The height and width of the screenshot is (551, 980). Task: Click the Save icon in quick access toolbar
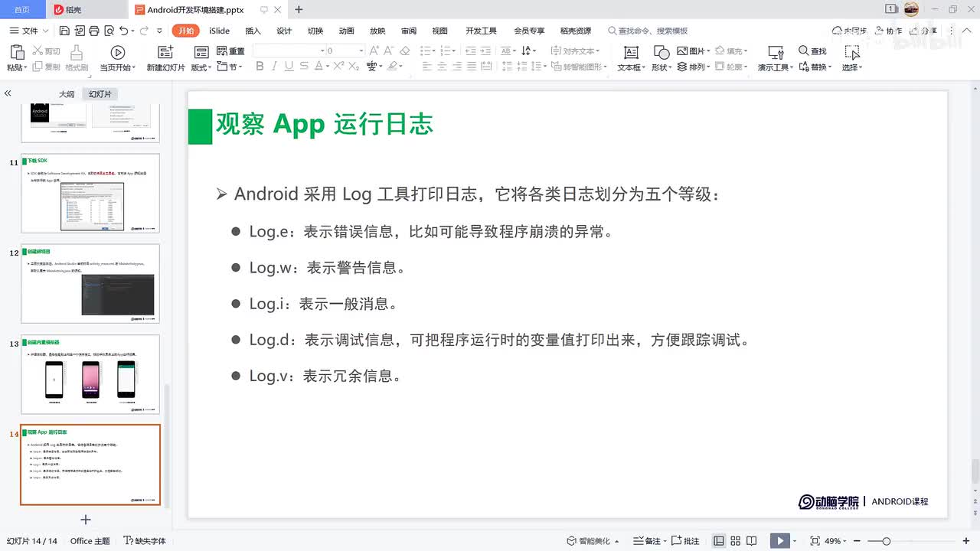[64, 31]
